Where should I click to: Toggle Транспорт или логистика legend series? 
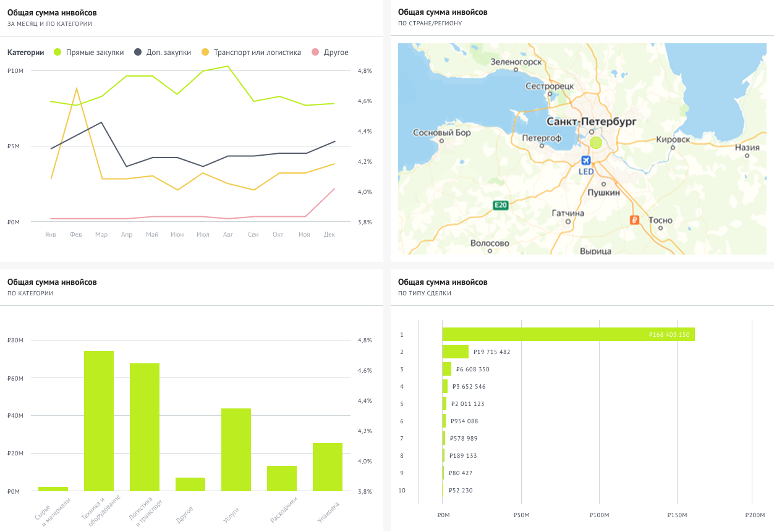[x=252, y=53]
